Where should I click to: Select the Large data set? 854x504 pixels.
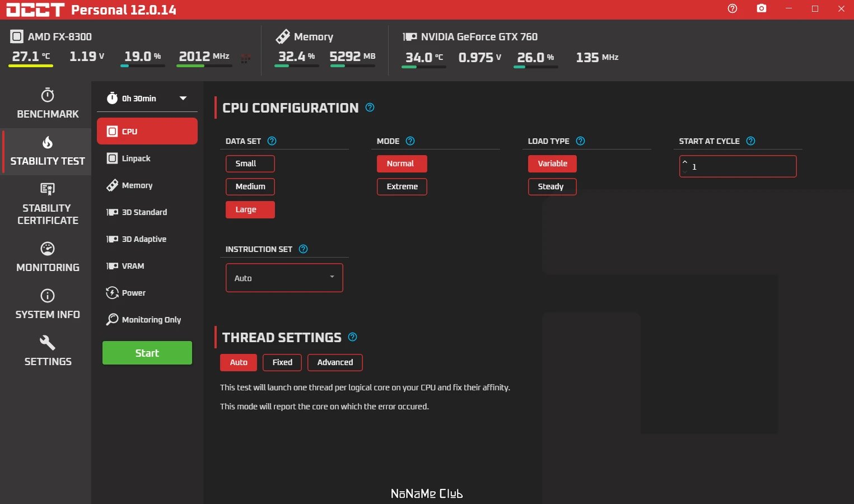[250, 209]
